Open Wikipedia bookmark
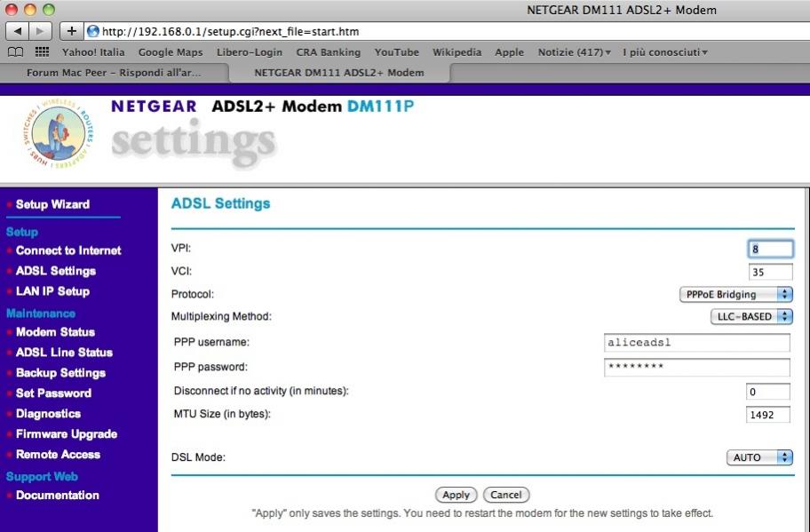 [x=457, y=52]
